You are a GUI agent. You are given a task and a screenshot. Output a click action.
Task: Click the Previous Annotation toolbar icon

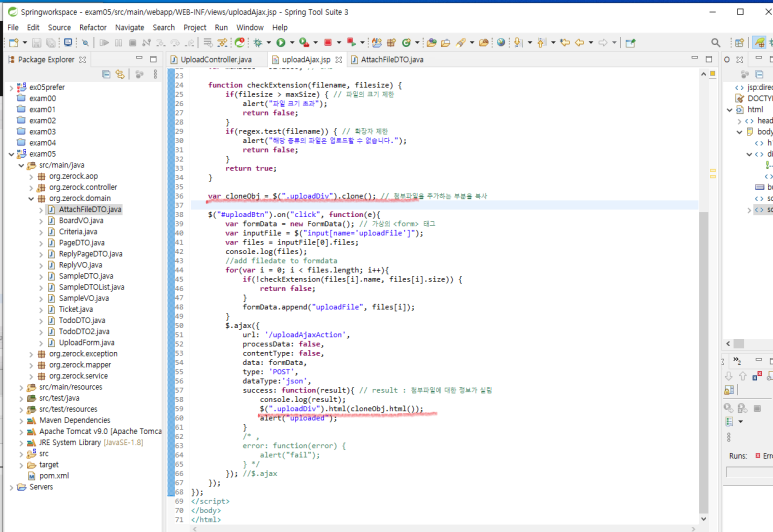click(x=542, y=43)
